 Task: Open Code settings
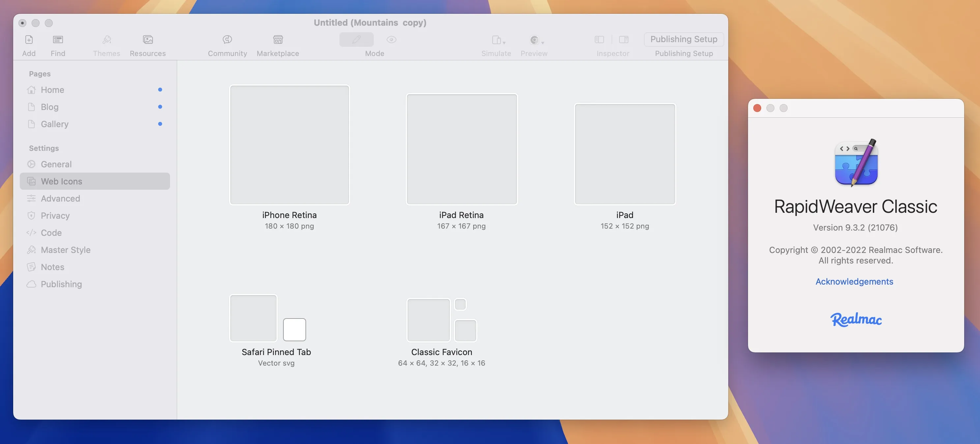[95, 233]
